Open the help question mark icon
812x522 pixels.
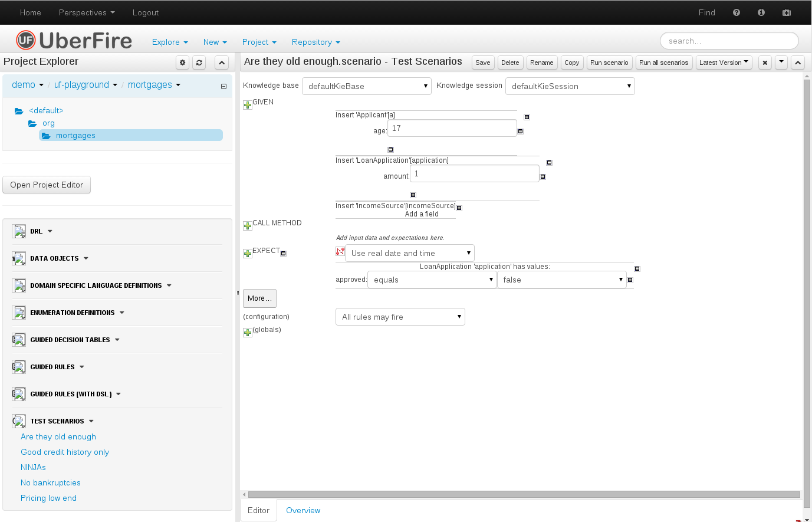click(x=737, y=12)
